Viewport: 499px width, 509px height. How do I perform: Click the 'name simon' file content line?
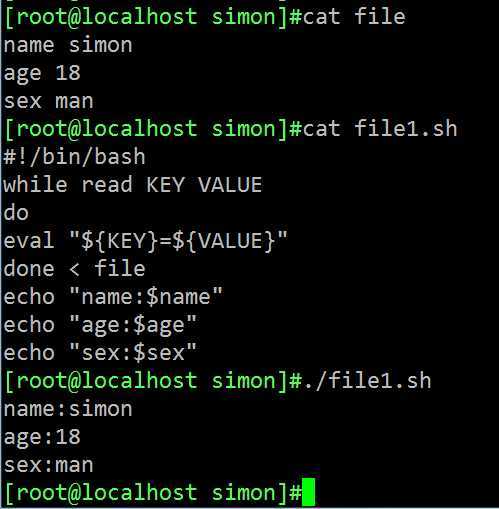68,45
